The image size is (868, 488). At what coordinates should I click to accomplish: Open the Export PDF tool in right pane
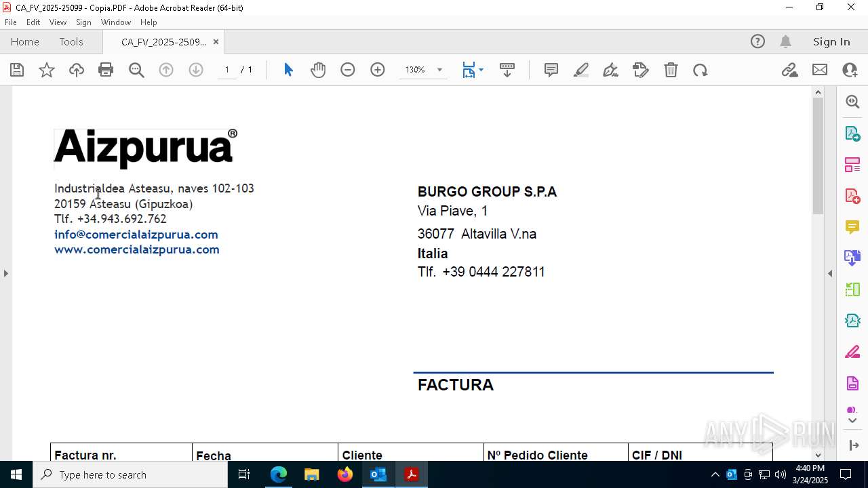coord(852,134)
